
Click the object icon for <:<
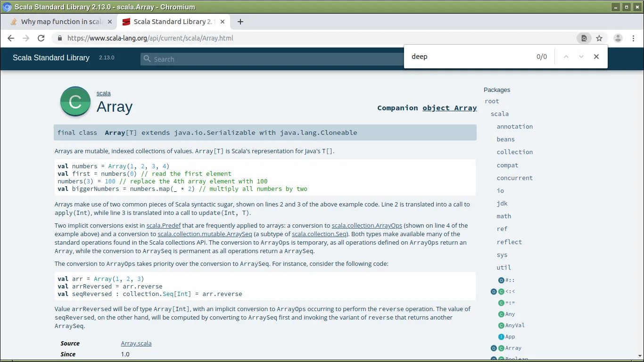(x=494, y=291)
